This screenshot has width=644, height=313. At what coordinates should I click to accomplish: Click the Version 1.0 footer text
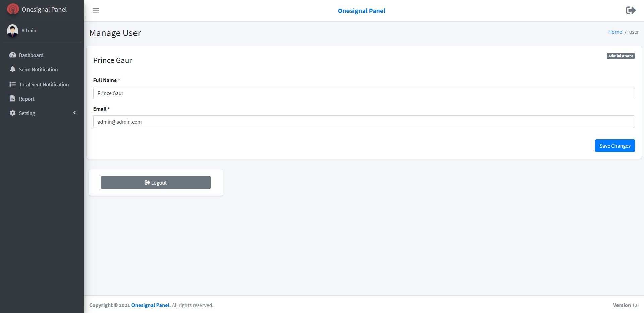pos(626,305)
